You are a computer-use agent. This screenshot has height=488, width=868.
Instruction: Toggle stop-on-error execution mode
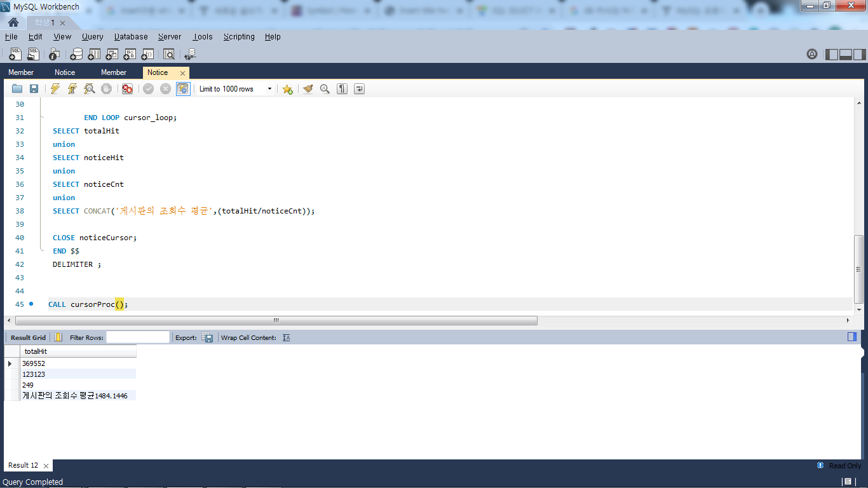point(127,89)
